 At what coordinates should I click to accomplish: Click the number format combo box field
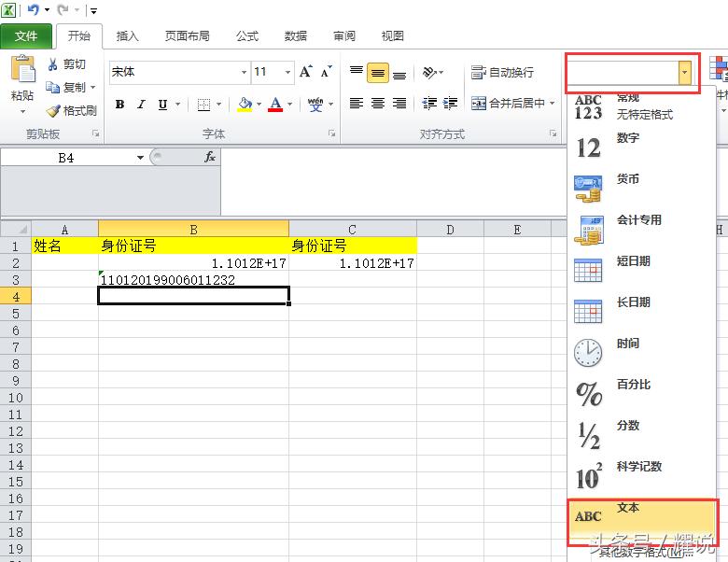click(x=623, y=73)
